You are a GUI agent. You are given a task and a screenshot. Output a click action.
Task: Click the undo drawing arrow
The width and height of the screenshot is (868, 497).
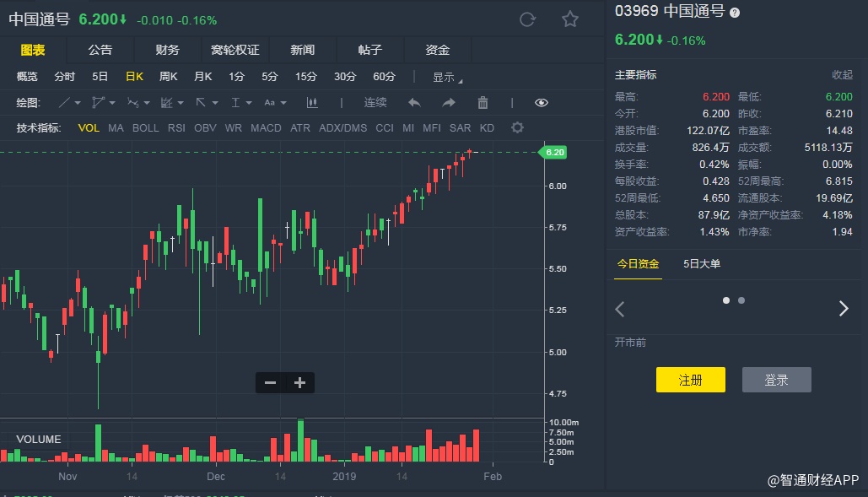[414, 103]
